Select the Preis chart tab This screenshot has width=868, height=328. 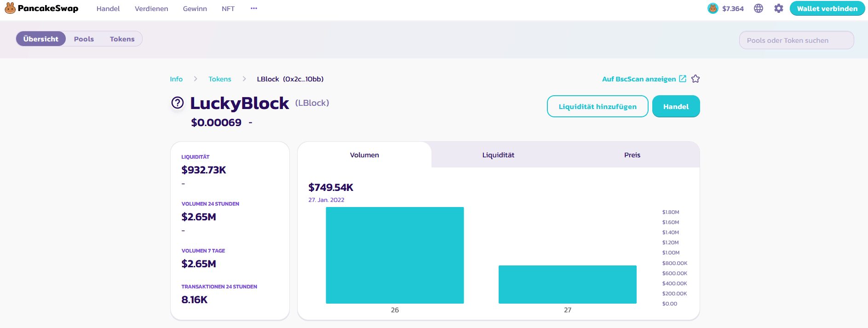[632, 155]
